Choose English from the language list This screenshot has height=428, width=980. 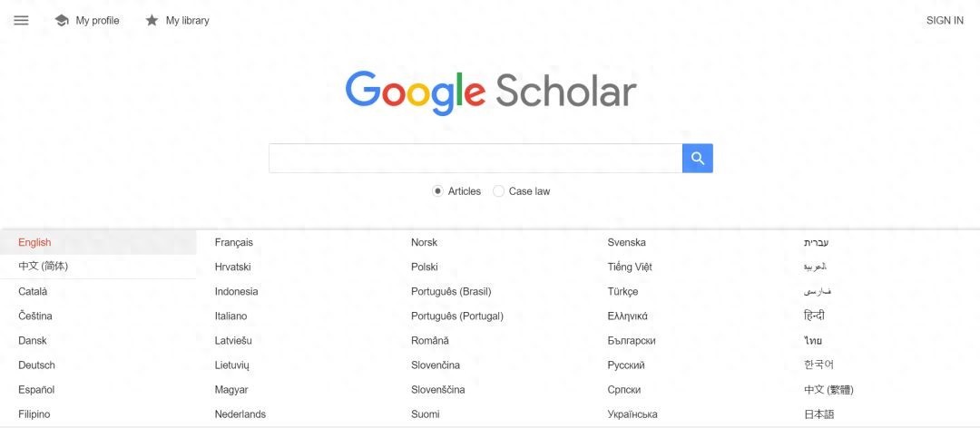pos(34,242)
